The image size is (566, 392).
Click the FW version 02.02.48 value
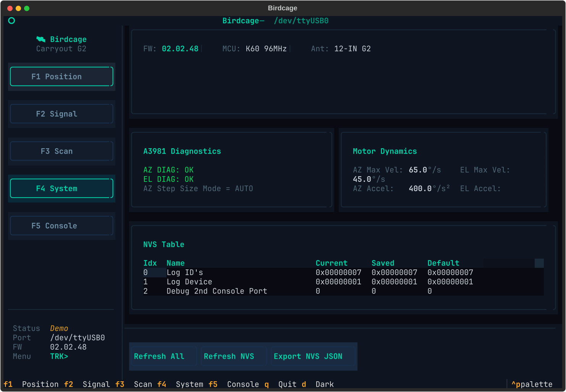point(180,49)
